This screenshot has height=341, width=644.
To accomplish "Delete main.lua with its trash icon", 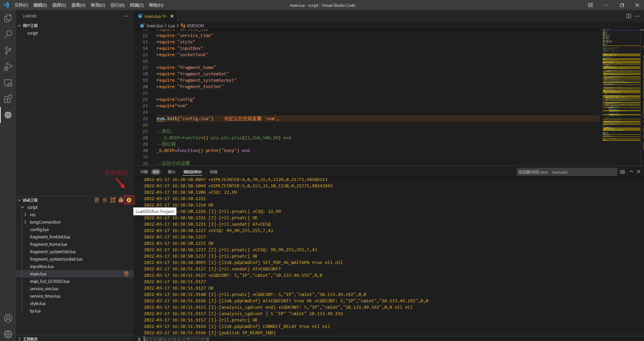I will pos(126,274).
